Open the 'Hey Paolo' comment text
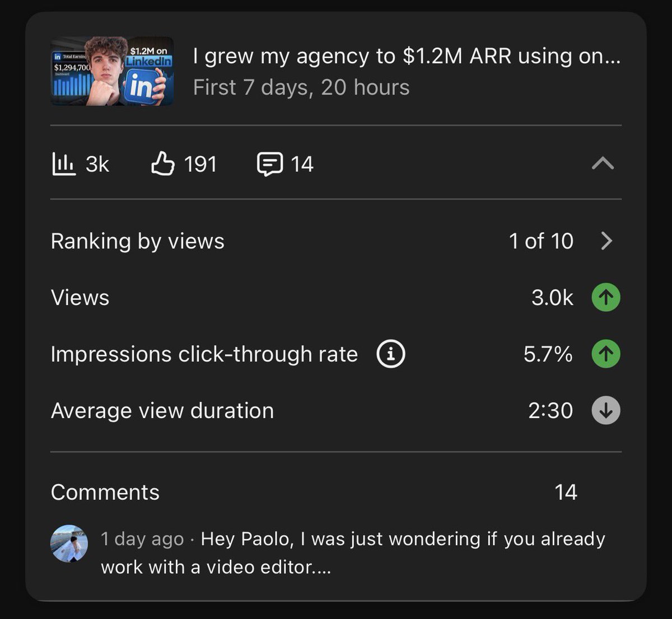 (x=353, y=553)
